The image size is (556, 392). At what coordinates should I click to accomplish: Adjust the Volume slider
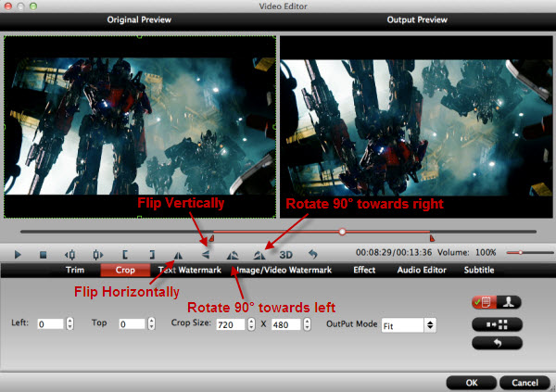[x=530, y=252]
